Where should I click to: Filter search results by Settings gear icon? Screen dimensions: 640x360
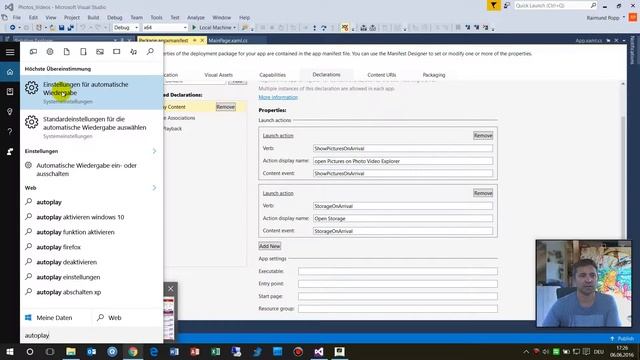coord(50,52)
